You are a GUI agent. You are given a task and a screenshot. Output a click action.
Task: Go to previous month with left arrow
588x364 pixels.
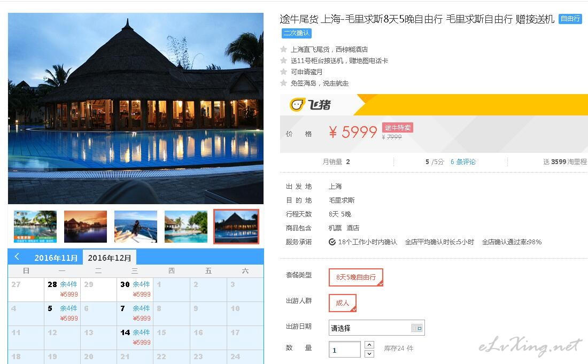pyautogui.click(x=17, y=257)
